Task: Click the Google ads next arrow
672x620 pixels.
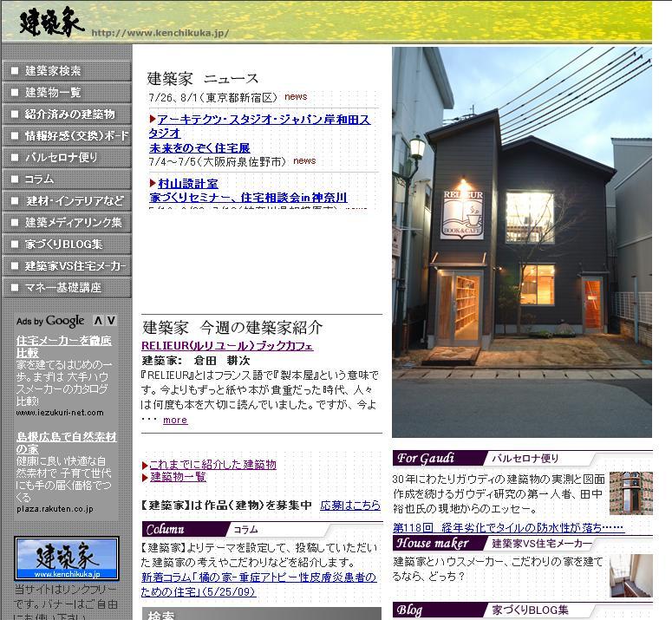Action: click(112, 321)
